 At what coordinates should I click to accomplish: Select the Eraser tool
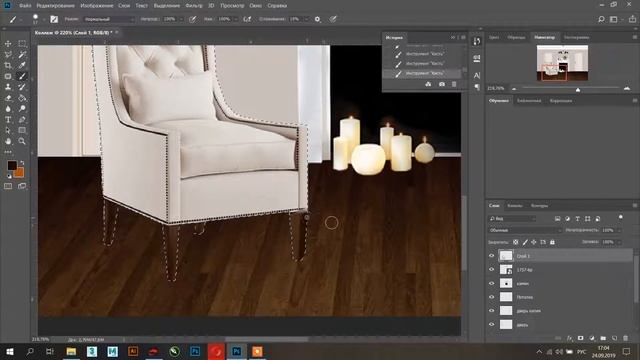pos(8,98)
